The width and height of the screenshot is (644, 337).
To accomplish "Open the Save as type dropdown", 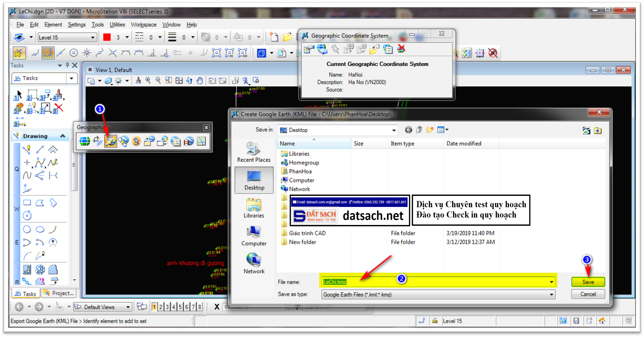I will click(551, 295).
